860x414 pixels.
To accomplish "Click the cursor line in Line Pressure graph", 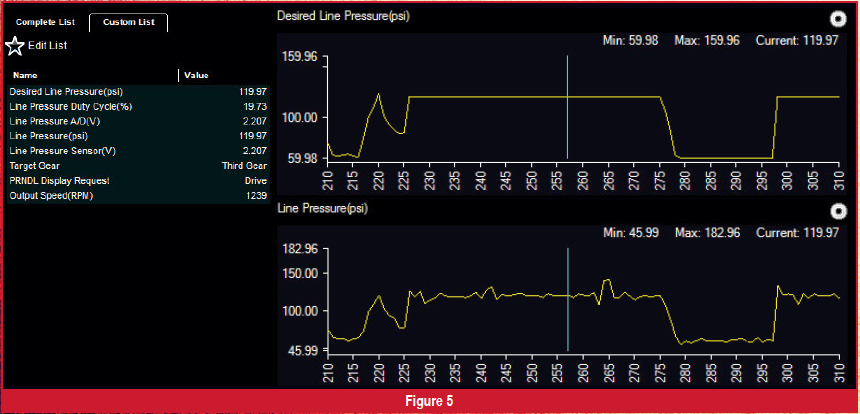I will (x=567, y=300).
